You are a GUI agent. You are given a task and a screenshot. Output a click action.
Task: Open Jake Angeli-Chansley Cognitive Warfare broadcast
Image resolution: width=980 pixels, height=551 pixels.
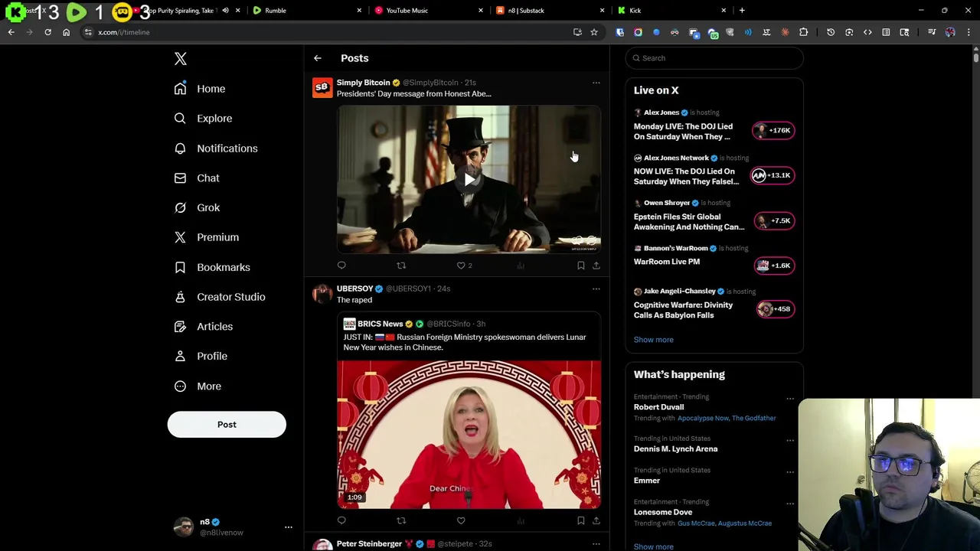[x=683, y=310]
